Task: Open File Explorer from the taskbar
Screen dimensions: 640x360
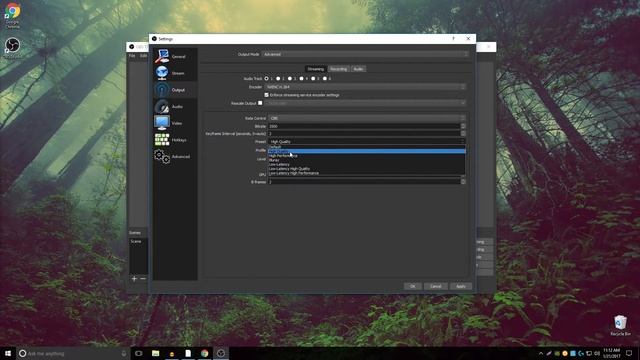Action: click(x=156, y=353)
